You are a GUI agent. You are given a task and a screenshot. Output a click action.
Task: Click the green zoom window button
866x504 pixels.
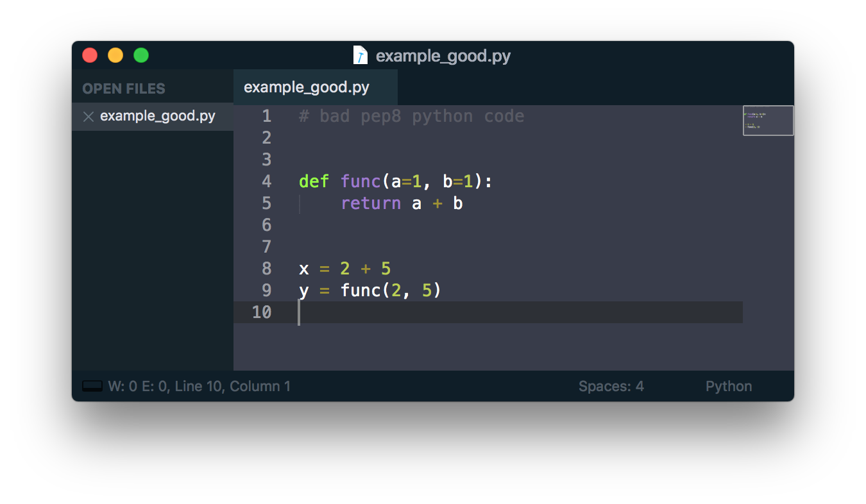(141, 55)
